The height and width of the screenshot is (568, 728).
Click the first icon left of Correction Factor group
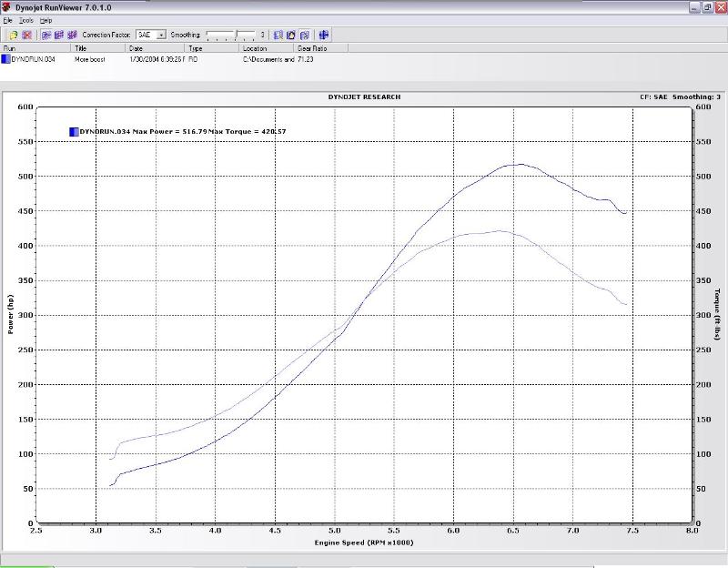[x=46, y=35]
